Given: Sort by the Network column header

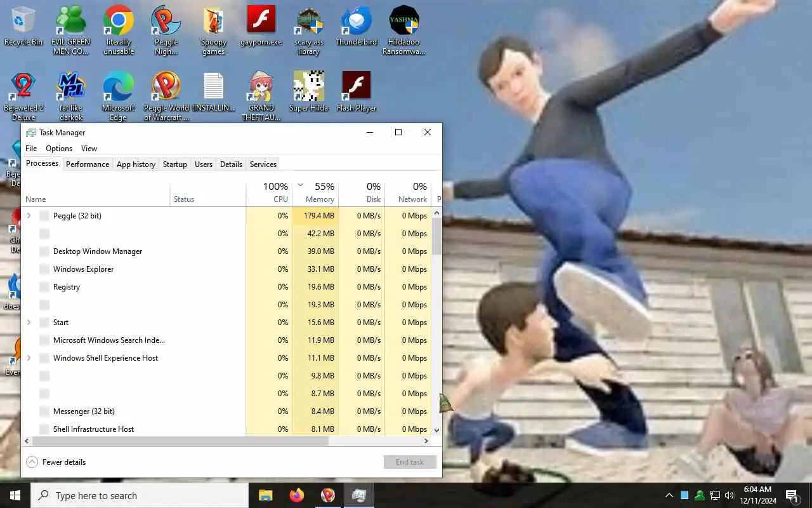Looking at the screenshot, I should pyautogui.click(x=408, y=193).
